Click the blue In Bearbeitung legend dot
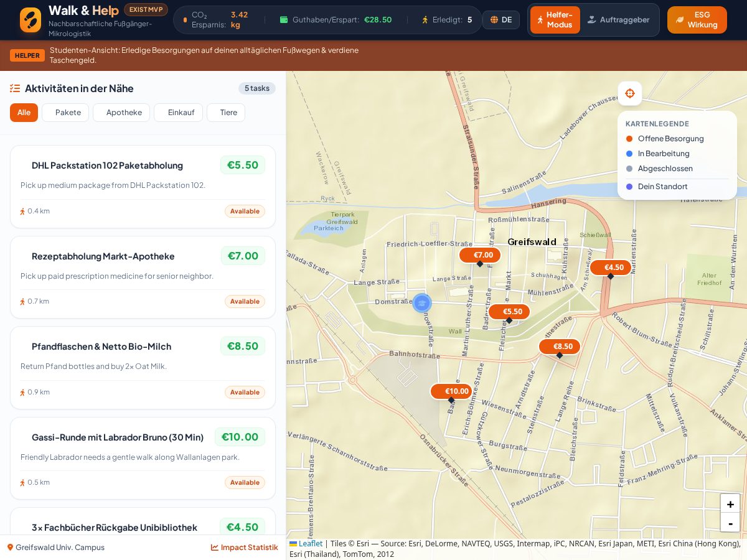 tap(629, 154)
